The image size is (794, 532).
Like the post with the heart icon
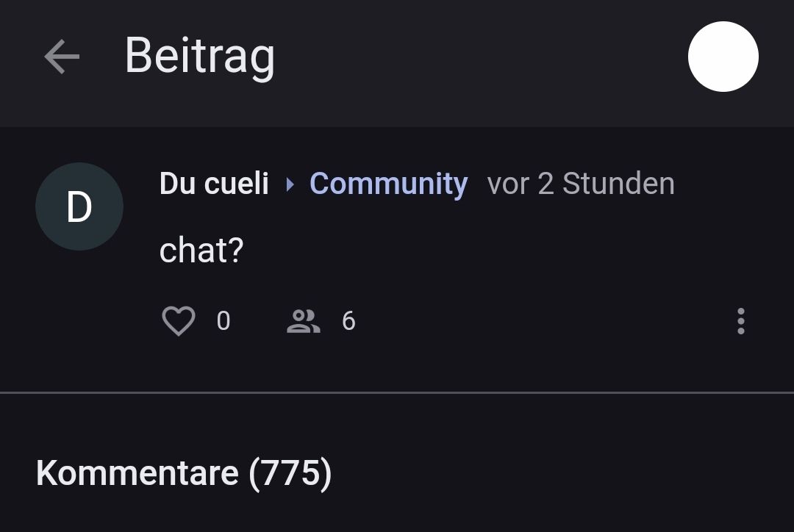coord(178,321)
